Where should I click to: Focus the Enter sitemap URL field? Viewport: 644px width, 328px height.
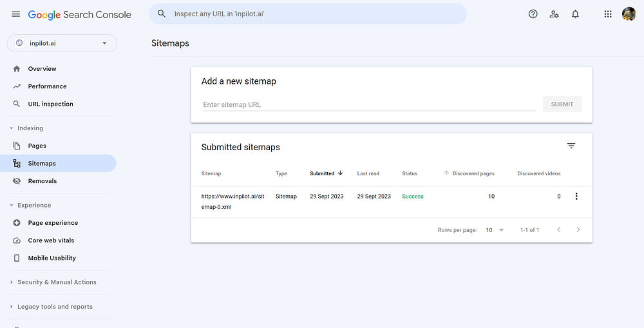(369, 104)
